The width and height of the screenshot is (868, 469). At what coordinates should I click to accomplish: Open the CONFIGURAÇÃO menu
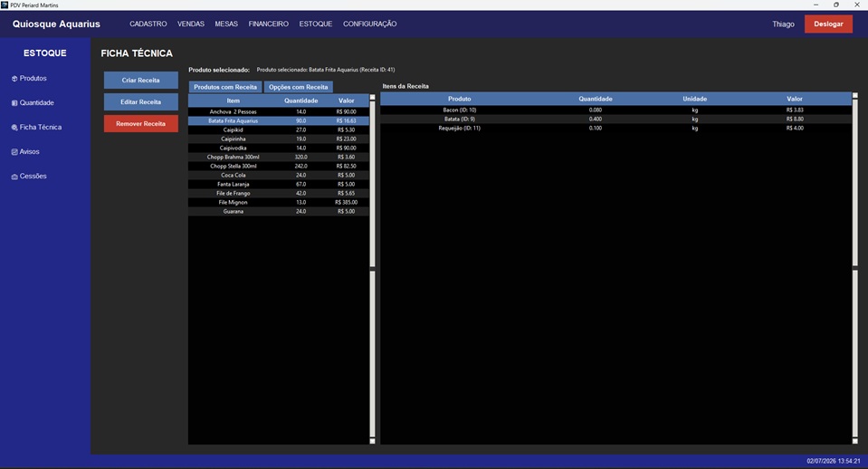370,24
